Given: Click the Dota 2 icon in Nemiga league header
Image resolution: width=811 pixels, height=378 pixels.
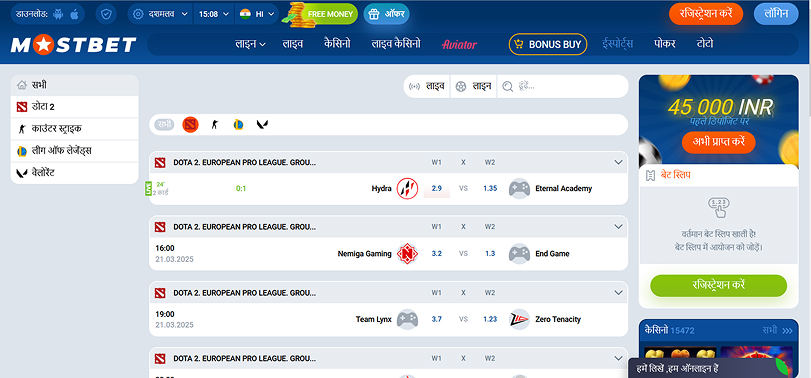Looking at the screenshot, I should (x=160, y=227).
